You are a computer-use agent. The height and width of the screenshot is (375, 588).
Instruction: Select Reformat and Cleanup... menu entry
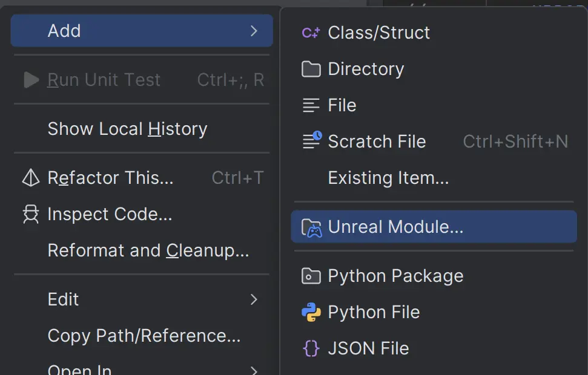point(148,250)
